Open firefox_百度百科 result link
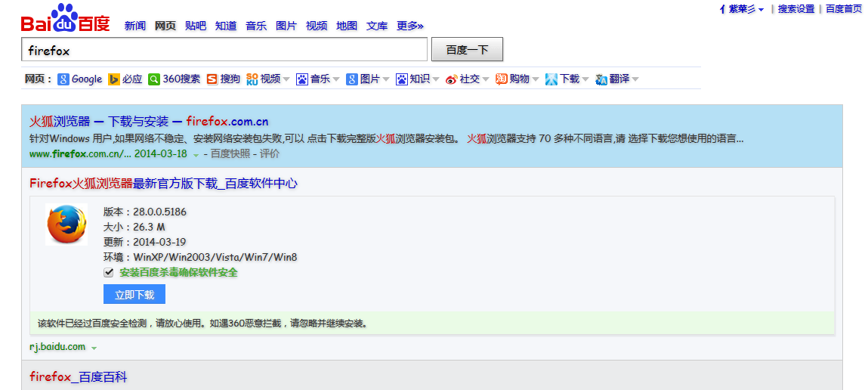Viewport: 868px width, 390px height. click(x=78, y=377)
